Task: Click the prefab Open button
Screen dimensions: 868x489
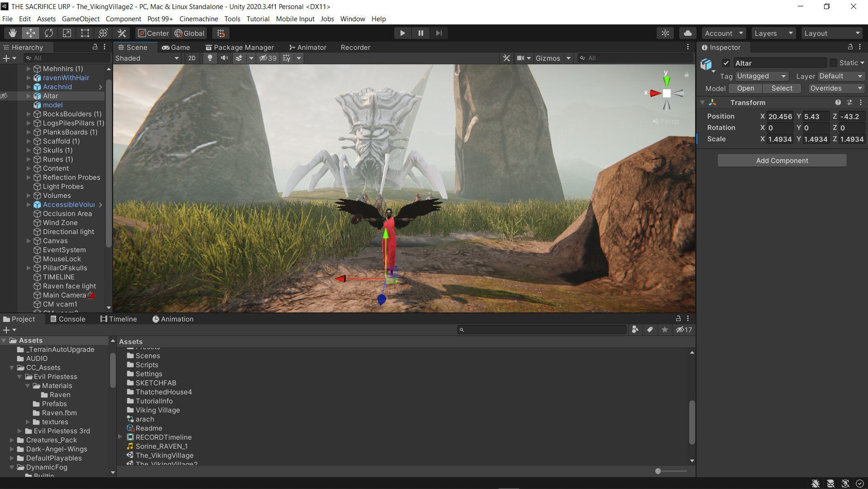Action: [x=745, y=88]
